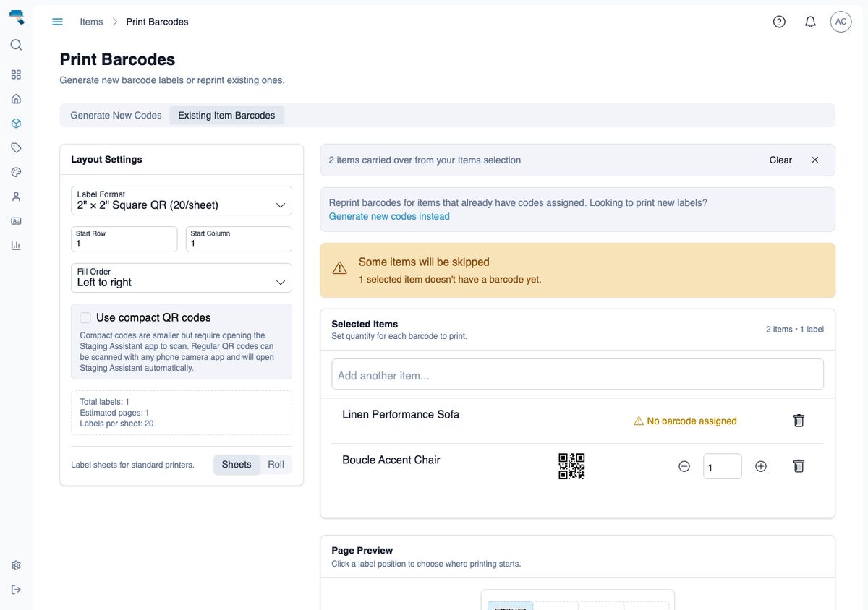Image resolution: width=868 pixels, height=610 pixels.
Task: Click the logout icon in sidebar
Action: (16, 590)
